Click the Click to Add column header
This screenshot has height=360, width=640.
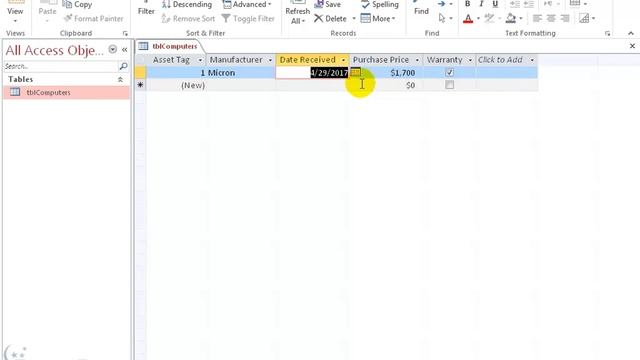click(x=506, y=60)
